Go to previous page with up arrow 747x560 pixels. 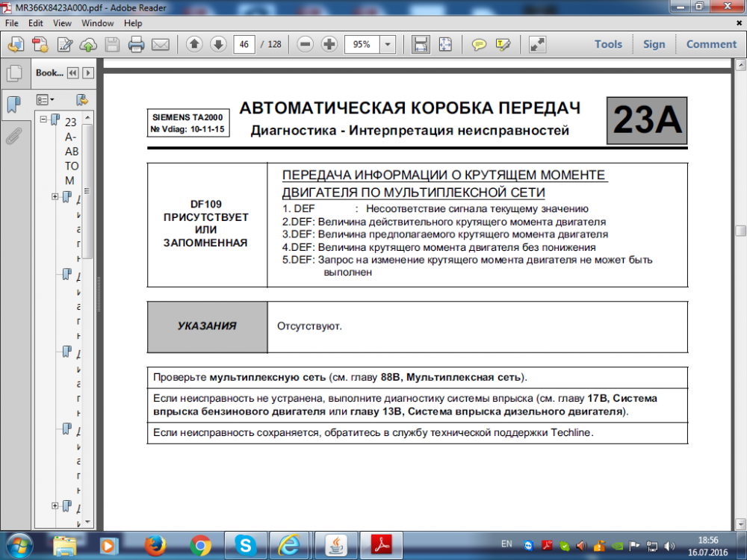194,44
